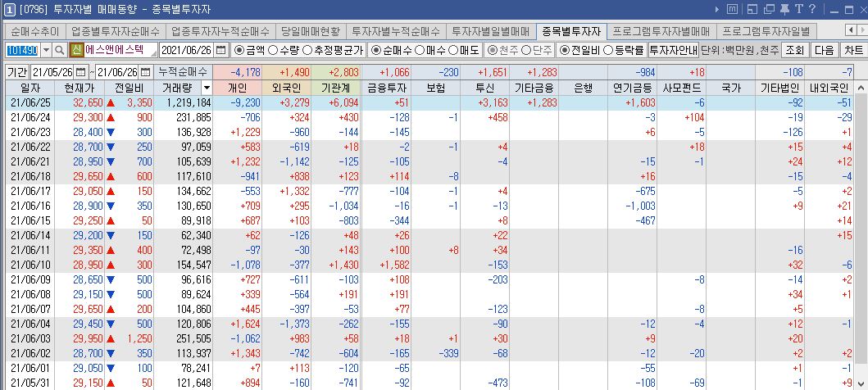Search stock with magnifier icon
The height and width of the screenshot is (390, 868).
pos(59,50)
